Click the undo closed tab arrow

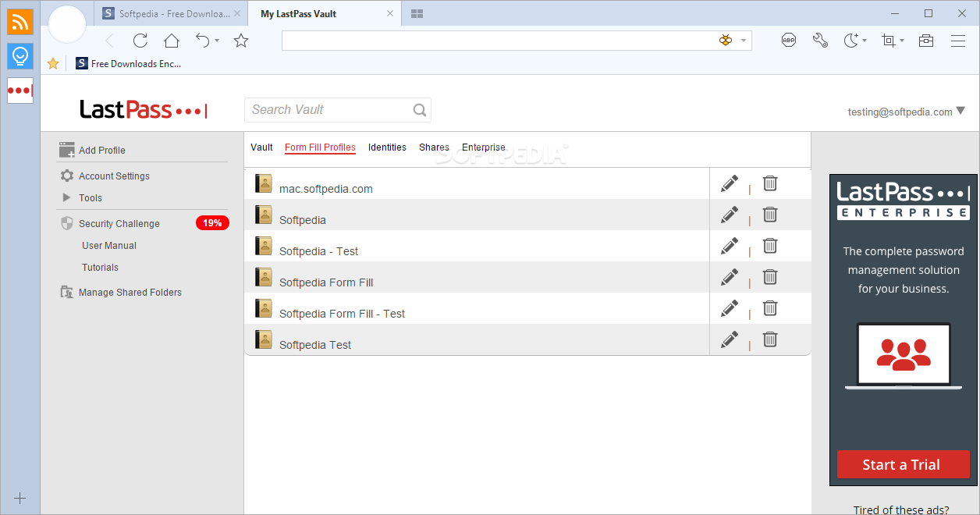203,41
